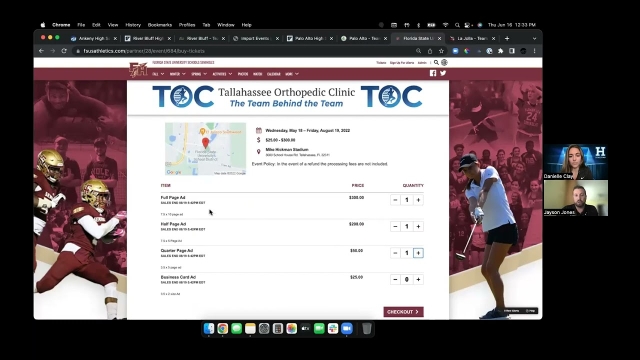Click the Checkout button

[403, 312]
